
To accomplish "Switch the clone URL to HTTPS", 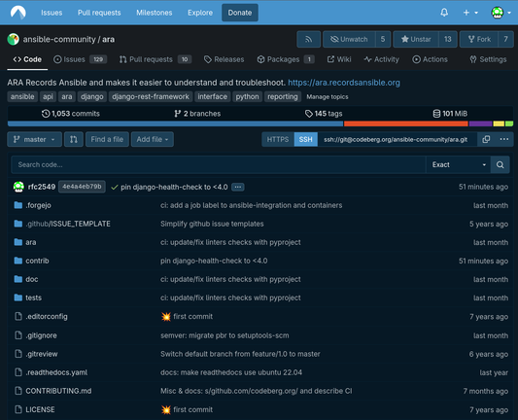I will (x=278, y=139).
